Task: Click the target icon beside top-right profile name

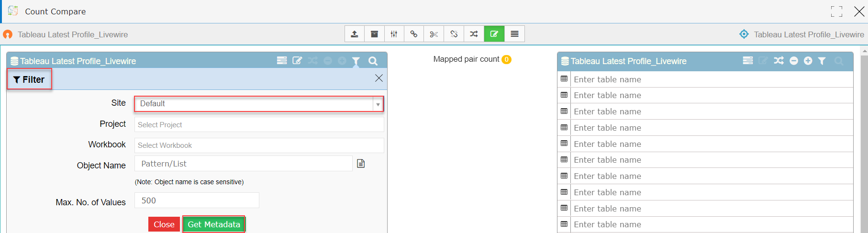Action: pos(744,34)
